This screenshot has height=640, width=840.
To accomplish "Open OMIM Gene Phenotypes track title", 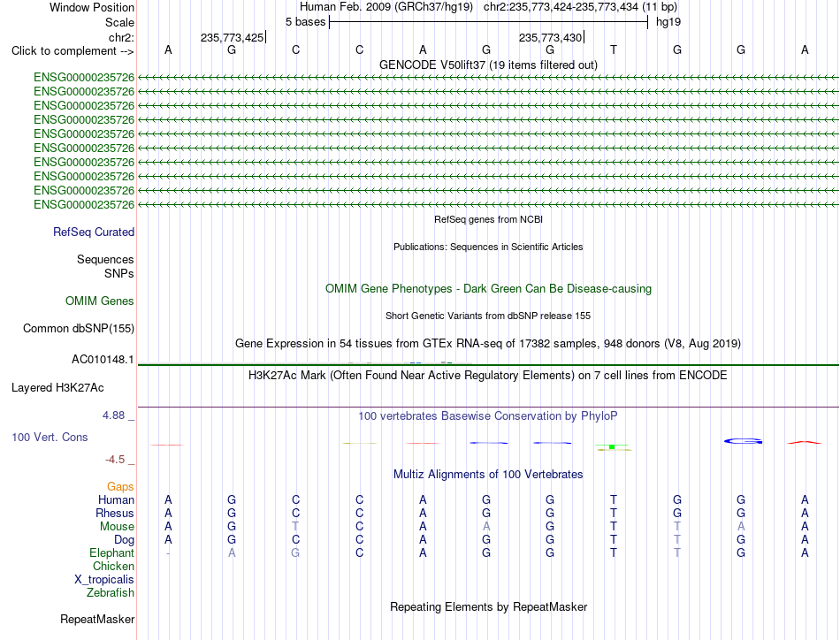I will [488, 289].
